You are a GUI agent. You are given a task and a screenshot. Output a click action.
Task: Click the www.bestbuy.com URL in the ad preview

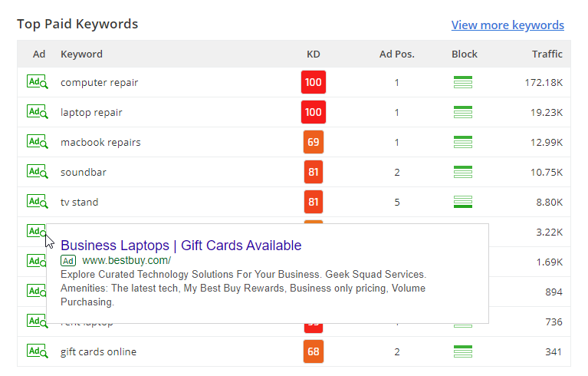tap(126, 260)
